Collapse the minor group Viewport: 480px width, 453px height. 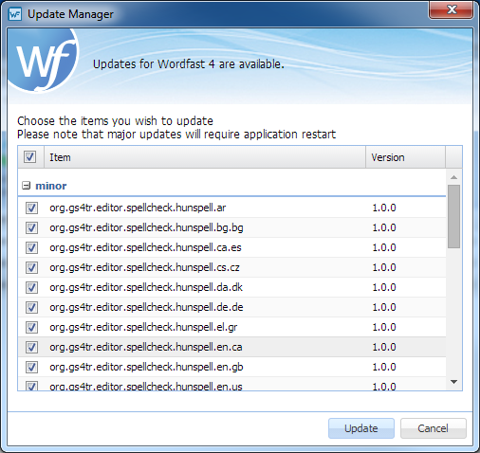coord(26,186)
